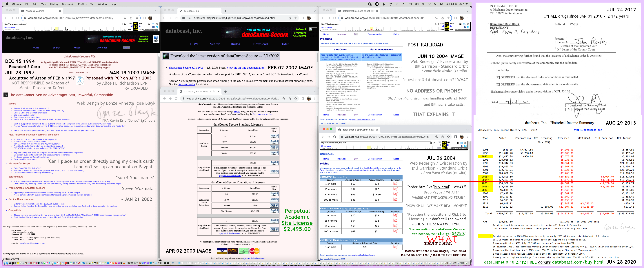Bookmark star in Wayback Machine window address bar
The image size is (644, 268).
(x=137, y=18)
